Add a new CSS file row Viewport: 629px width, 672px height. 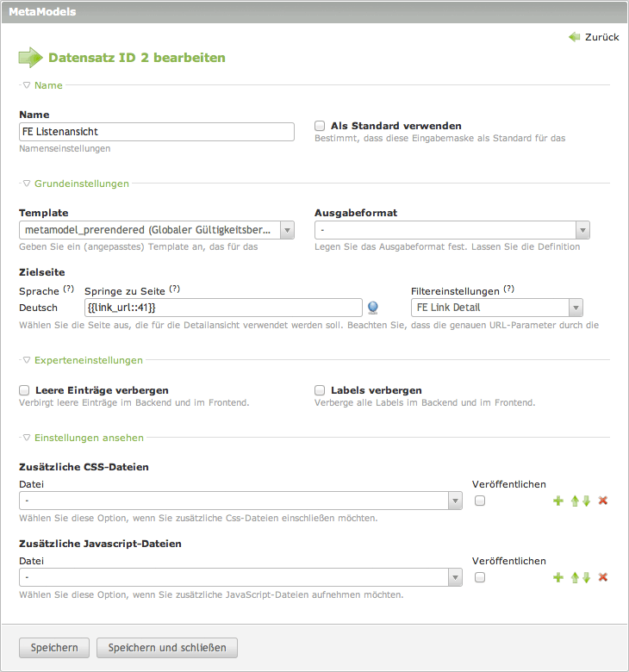[557, 501]
